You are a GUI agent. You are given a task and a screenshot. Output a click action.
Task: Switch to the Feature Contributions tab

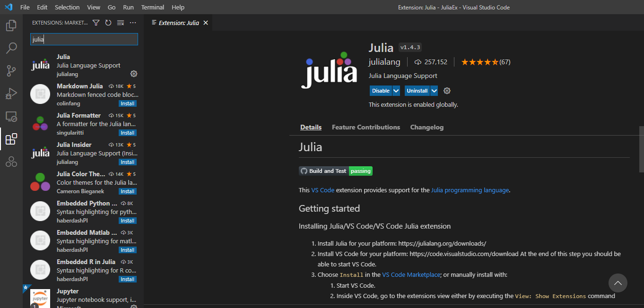pyautogui.click(x=366, y=127)
